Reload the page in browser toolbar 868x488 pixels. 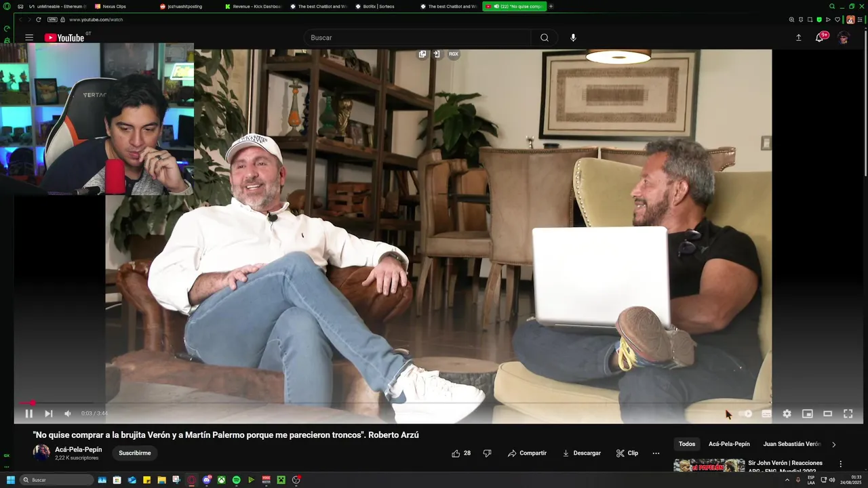click(x=39, y=20)
